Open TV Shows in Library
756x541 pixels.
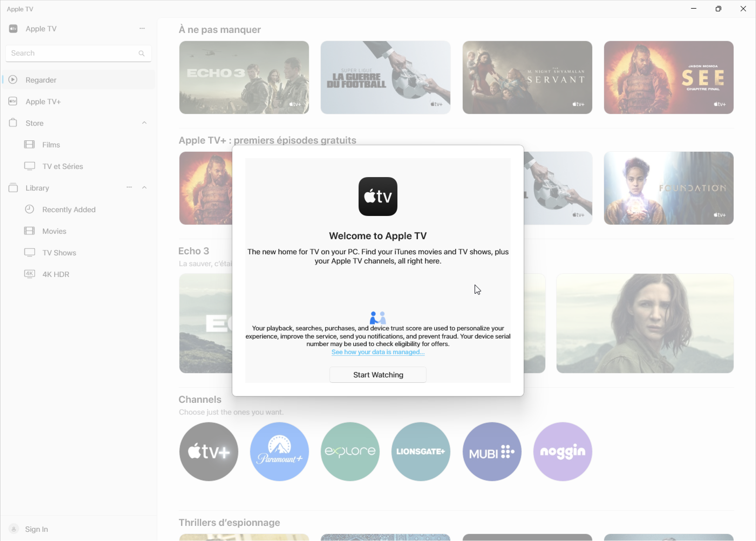[79, 253]
